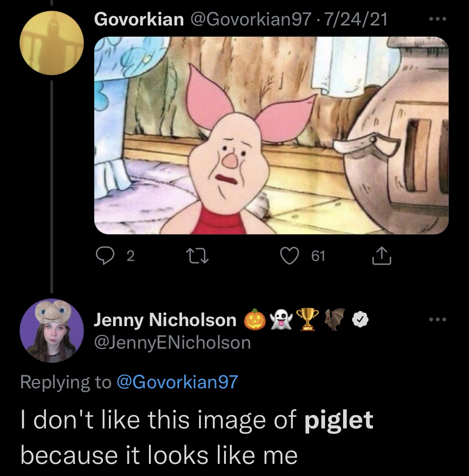This screenshot has width=469, height=476.
Task: Expand the Piglet image
Action: 271,136
